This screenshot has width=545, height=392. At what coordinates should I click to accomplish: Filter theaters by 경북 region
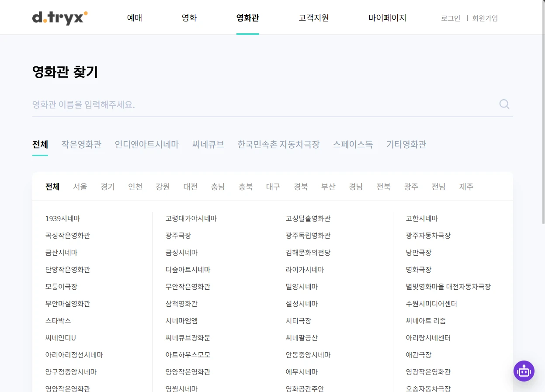click(301, 187)
